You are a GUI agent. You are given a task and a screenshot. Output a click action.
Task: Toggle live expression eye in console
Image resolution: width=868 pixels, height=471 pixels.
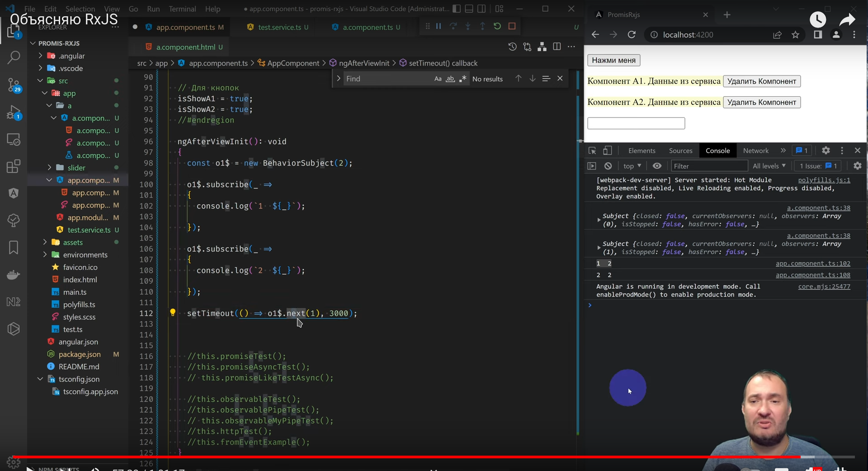(x=657, y=166)
